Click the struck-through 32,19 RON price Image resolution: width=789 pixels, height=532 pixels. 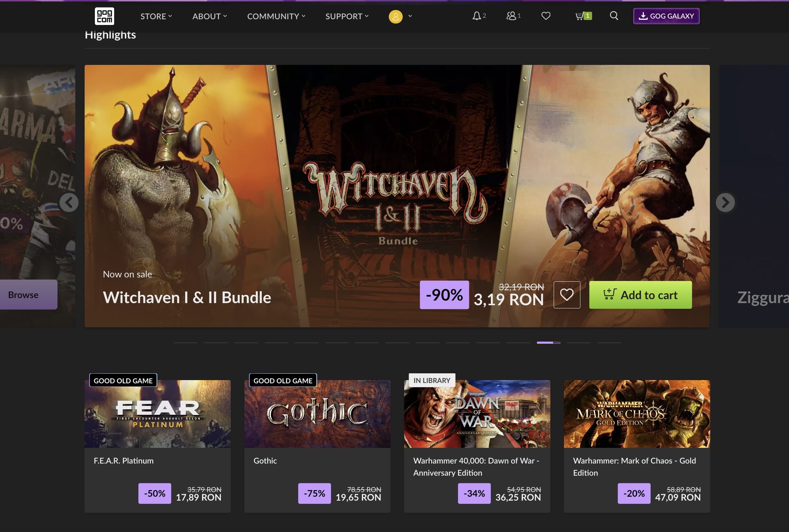tap(521, 287)
